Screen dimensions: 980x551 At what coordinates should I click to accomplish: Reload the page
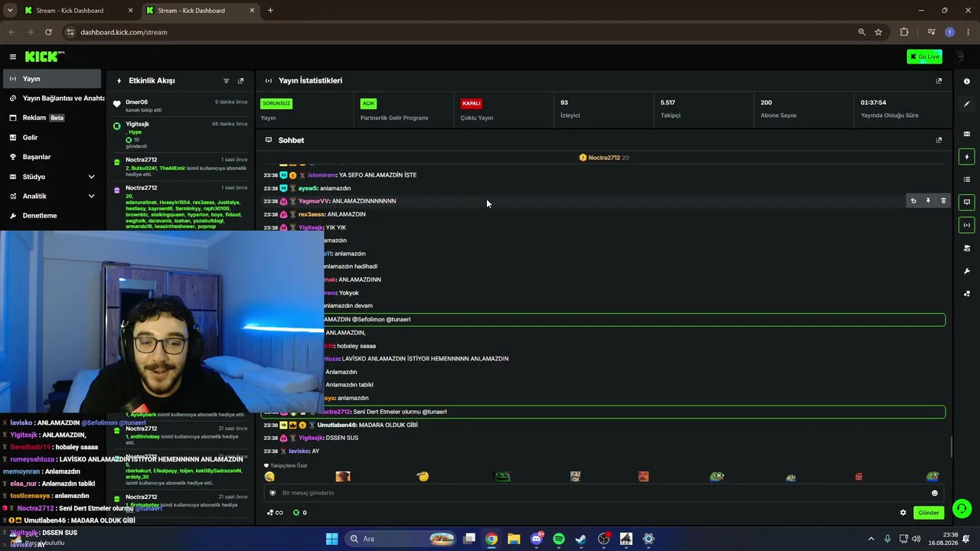click(48, 32)
